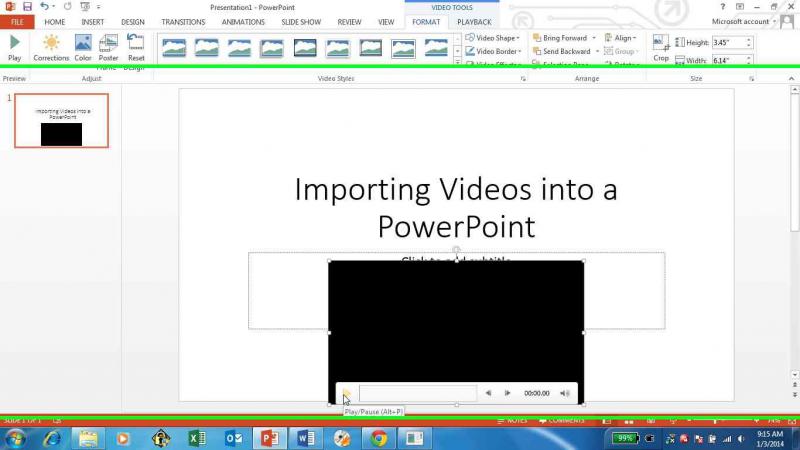This screenshot has width=800, height=450.
Task: Open Excel from the taskbar
Action: coord(196,438)
